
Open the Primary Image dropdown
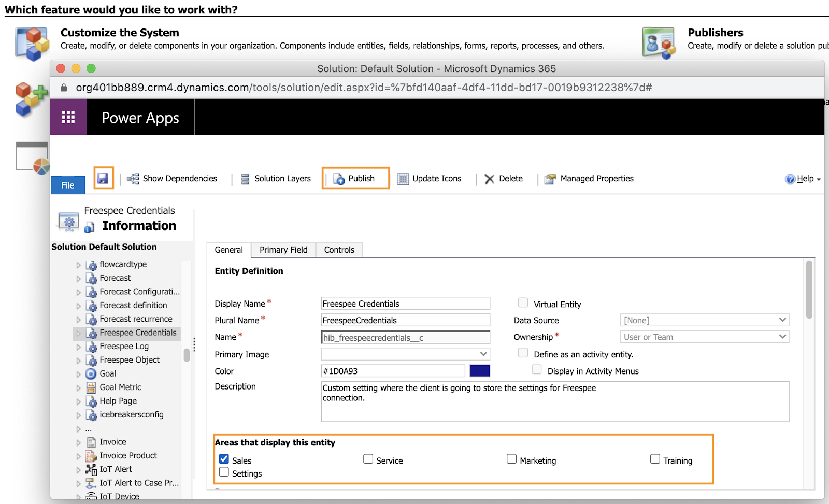click(406, 354)
